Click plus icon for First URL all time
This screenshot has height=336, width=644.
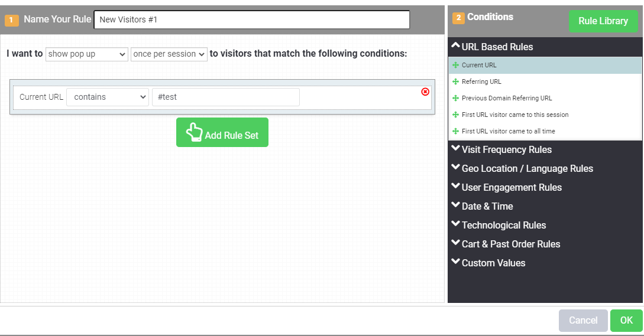pos(455,131)
